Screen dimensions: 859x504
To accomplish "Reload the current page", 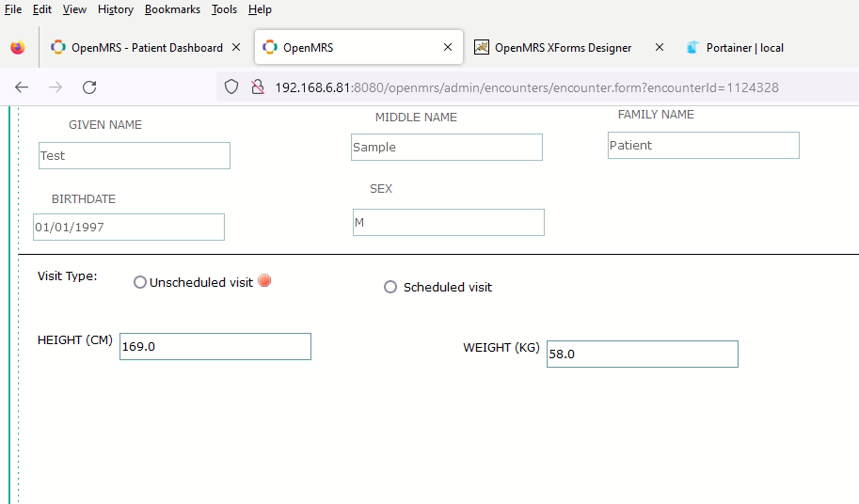I will click(x=89, y=87).
